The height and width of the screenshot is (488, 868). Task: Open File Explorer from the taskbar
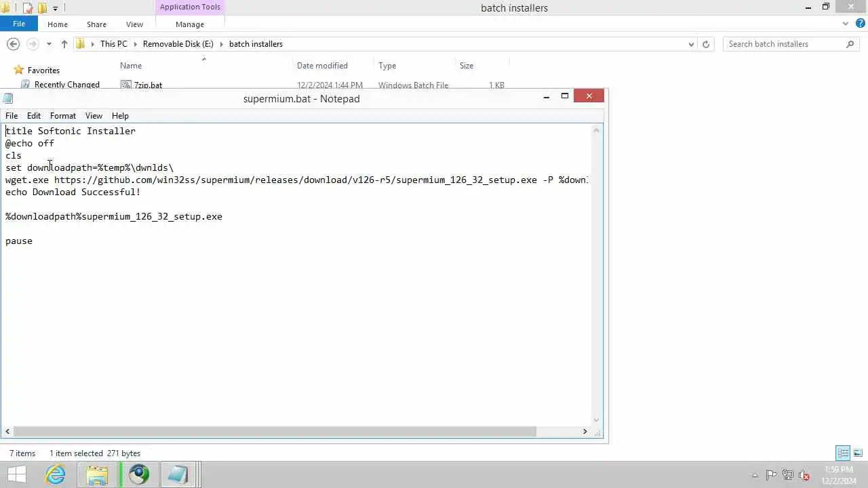click(x=97, y=474)
